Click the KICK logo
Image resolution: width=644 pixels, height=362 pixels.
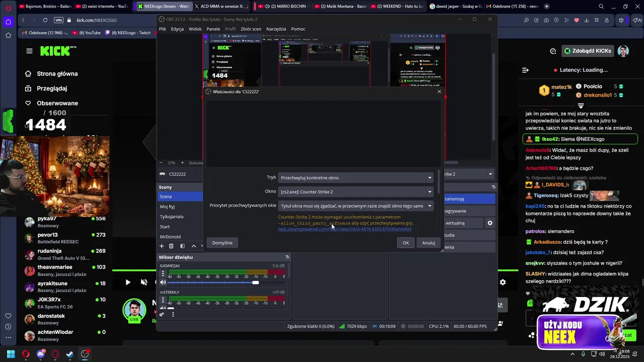point(58,51)
